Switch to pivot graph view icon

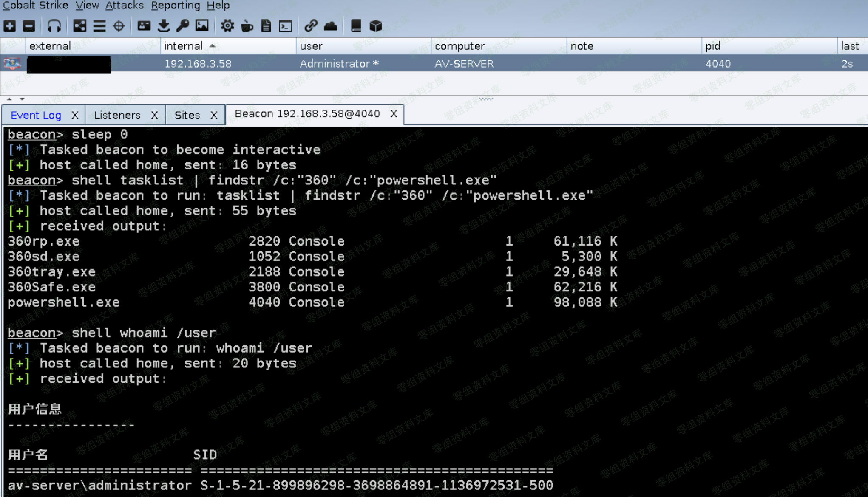click(x=79, y=26)
